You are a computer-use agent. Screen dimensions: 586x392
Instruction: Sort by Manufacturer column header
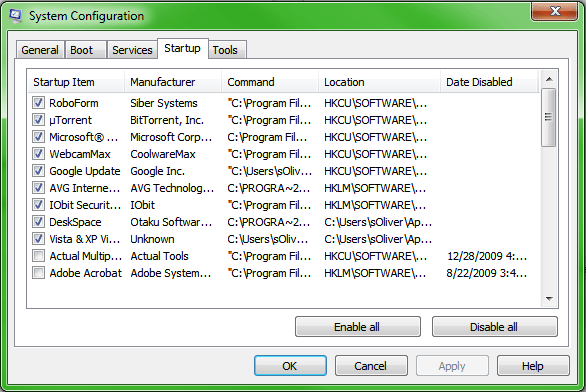[173, 82]
